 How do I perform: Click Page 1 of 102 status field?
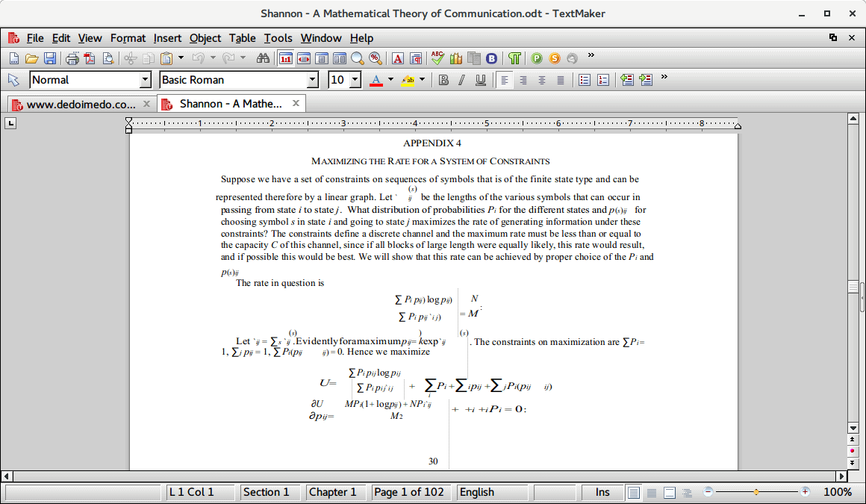coord(409,492)
